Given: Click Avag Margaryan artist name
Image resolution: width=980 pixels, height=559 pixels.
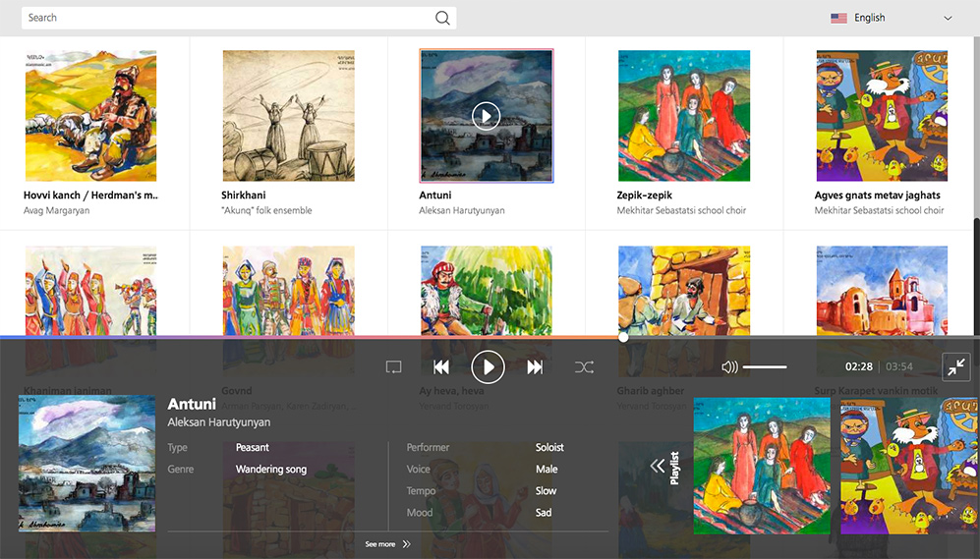Looking at the screenshot, I should tap(56, 210).
